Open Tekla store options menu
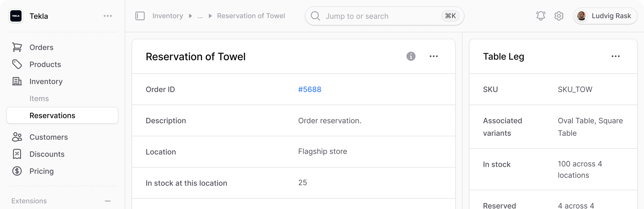The image size is (644, 209). point(108,16)
